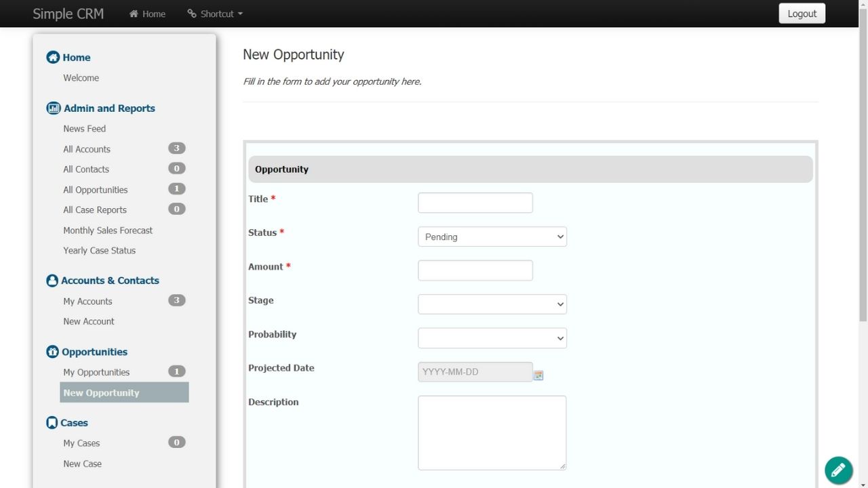Click inside the Description text area
Viewport: 868px width, 488px height.
(x=492, y=432)
